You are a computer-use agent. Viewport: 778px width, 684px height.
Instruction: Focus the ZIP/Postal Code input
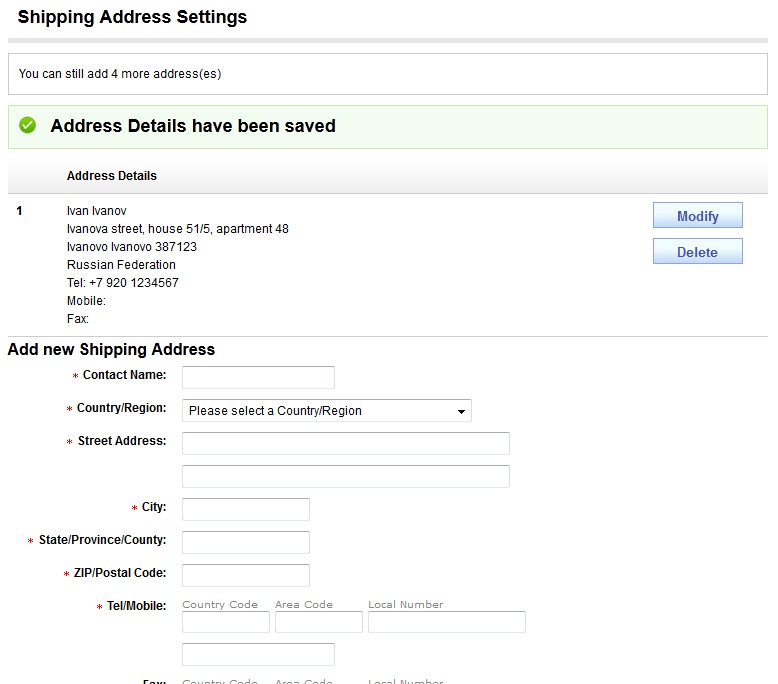[245, 575]
